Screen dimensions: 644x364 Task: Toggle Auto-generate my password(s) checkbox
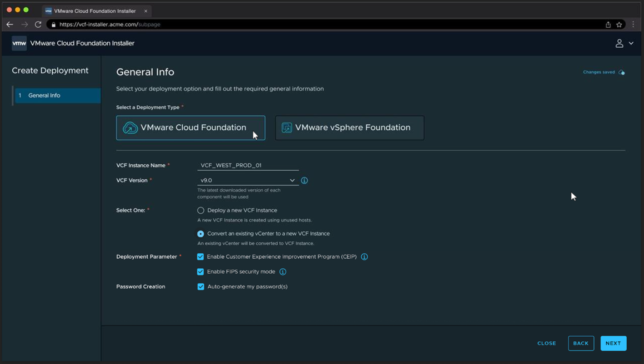pyautogui.click(x=201, y=287)
